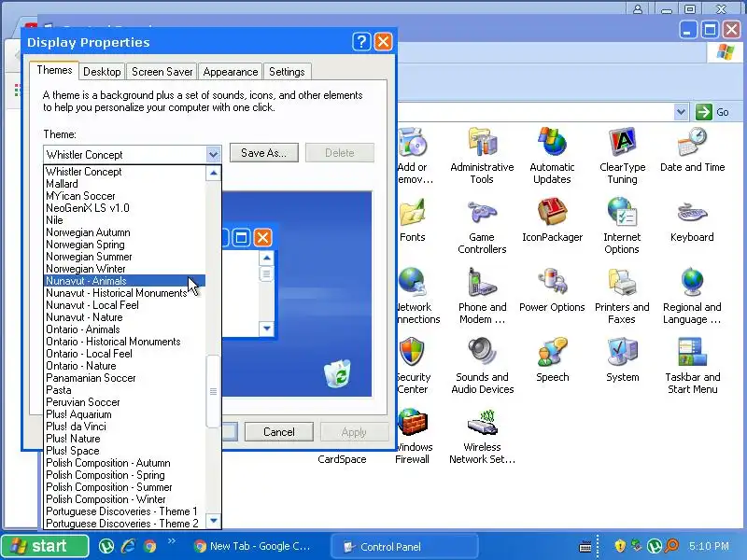Open the Control Panel address bar dropdown

(681, 112)
